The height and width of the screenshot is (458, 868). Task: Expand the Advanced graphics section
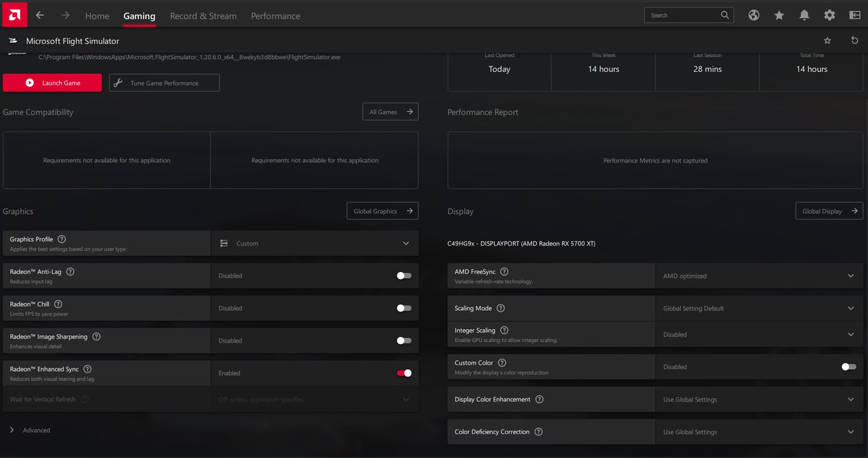(31, 430)
